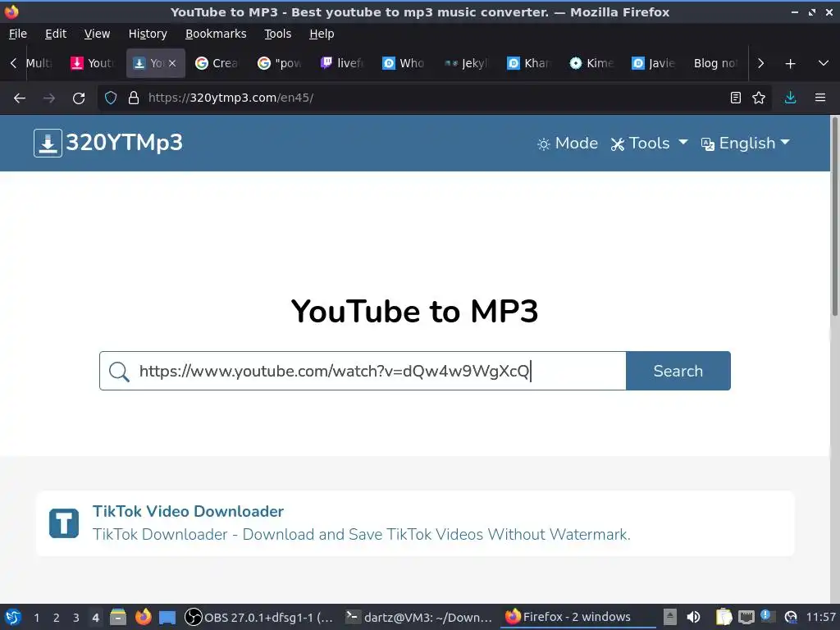Image resolution: width=840 pixels, height=630 pixels.
Task: Click the tracking protection shield icon
Action: click(x=111, y=98)
